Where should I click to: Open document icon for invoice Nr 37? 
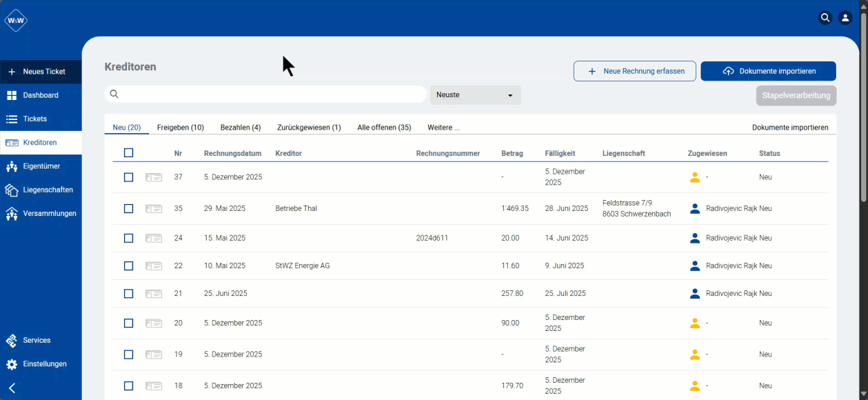click(154, 177)
